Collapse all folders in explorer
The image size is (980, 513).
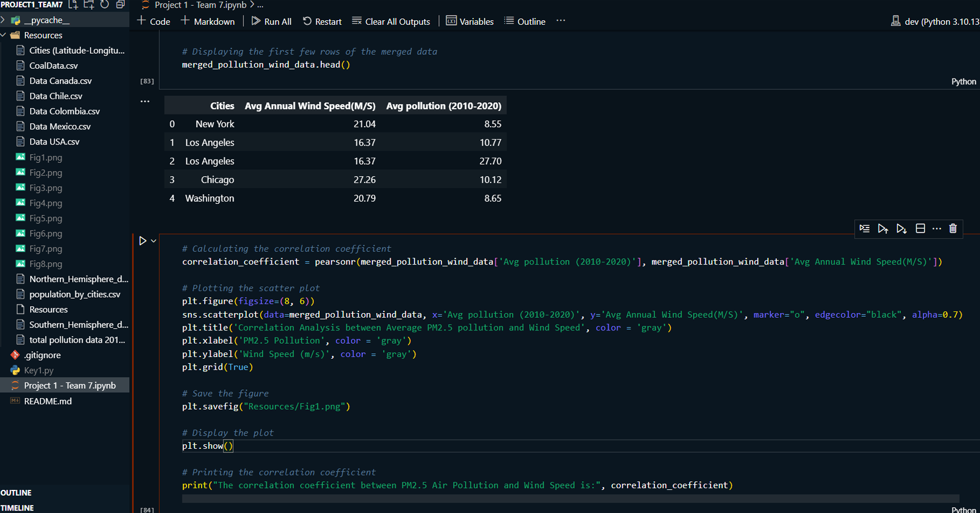pyautogui.click(x=120, y=5)
